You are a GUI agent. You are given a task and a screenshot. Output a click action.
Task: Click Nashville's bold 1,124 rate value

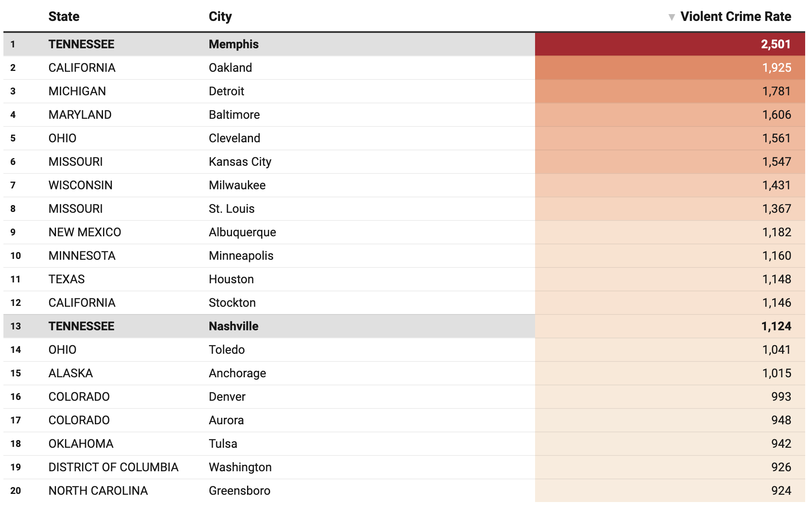pos(776,326)
